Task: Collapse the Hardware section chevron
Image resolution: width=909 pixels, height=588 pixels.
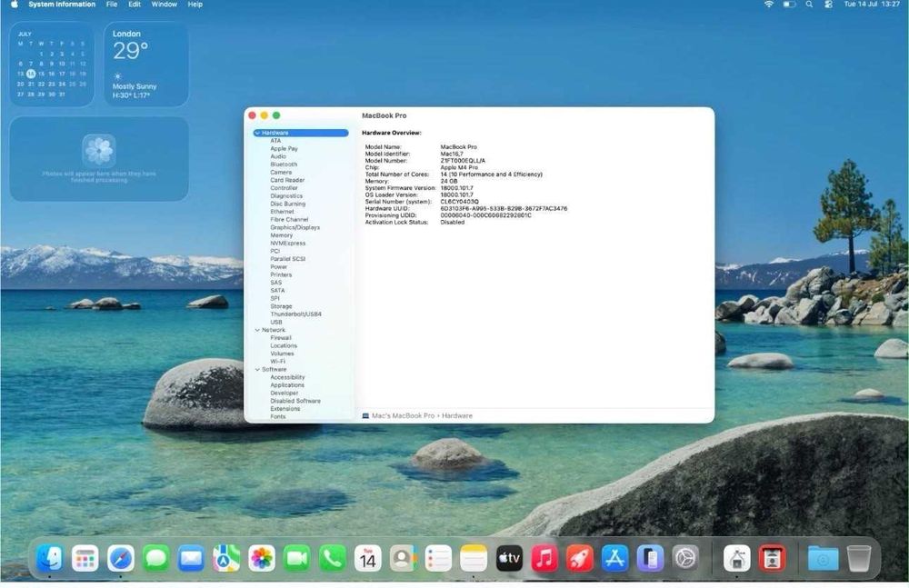Action: (257, 133)
